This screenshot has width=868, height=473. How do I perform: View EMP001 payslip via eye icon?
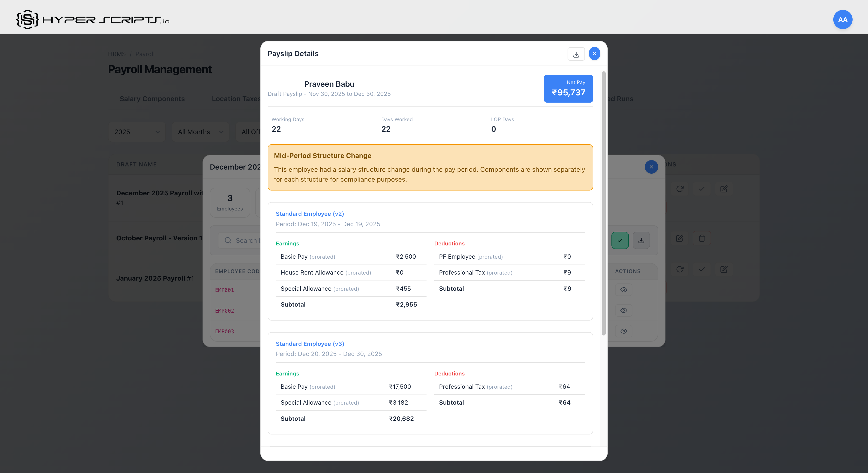point(623,290)
